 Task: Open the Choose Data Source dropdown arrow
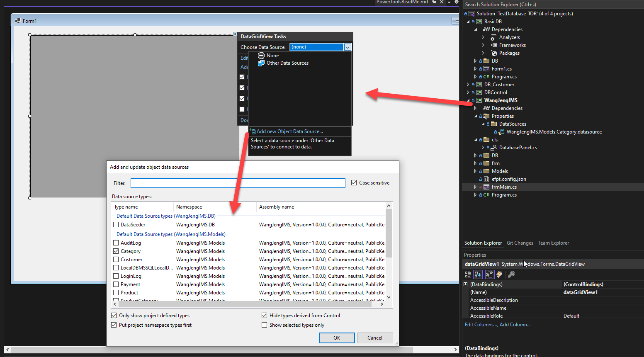(x=348, y=47)
